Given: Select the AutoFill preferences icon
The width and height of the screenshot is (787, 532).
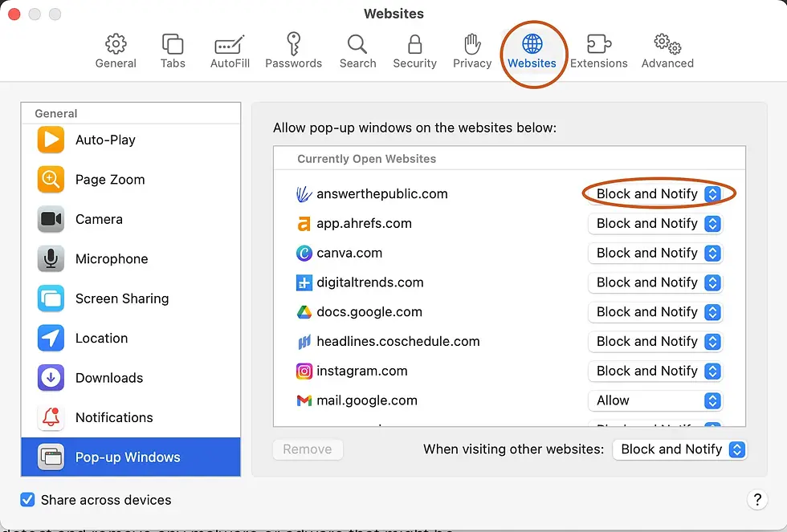Looking at the screenshot, I should point(230,50).
